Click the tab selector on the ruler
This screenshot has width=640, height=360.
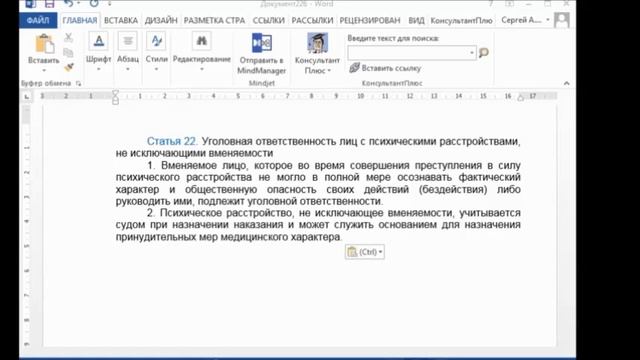27,97
